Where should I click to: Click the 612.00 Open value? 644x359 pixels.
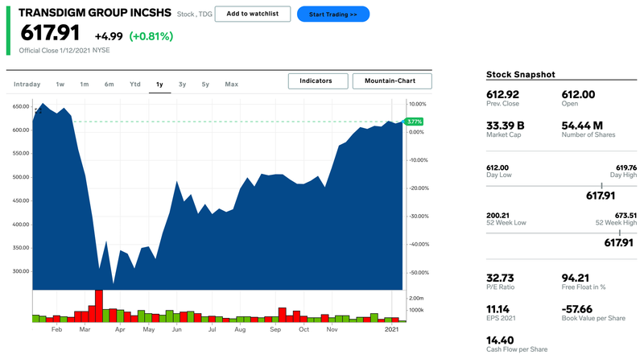tap(578, 94)
